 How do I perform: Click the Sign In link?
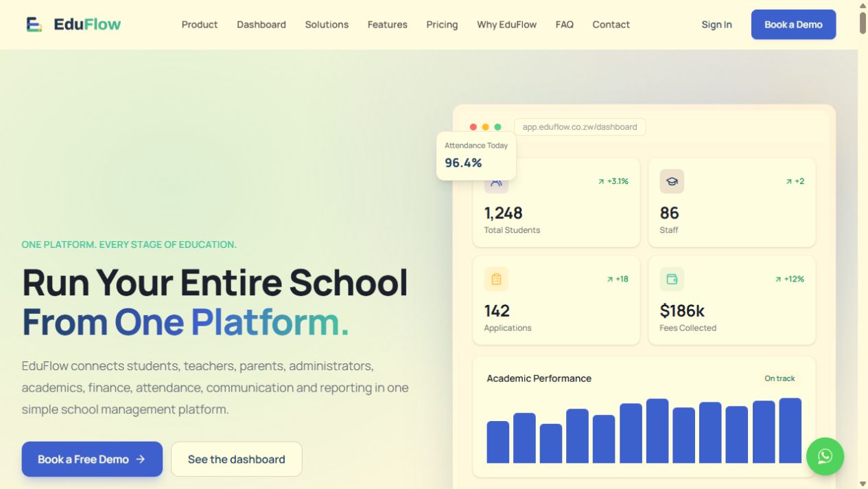[x=716, y=25]
